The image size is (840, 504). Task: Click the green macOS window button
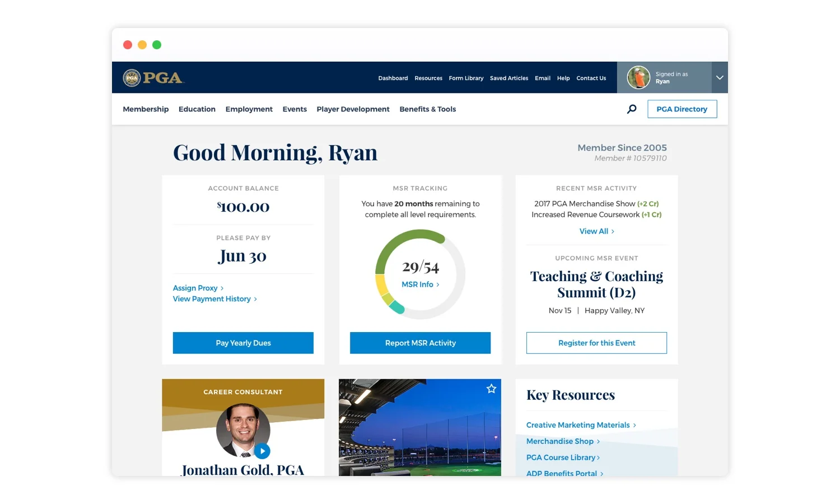pyautogui.click(x=157, y=45)
